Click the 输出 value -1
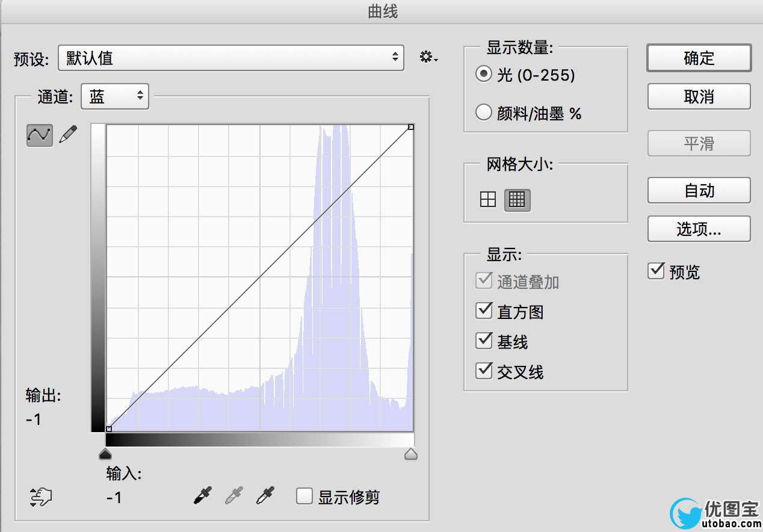This screenshot has height=532, width=763. pos(33,419)
